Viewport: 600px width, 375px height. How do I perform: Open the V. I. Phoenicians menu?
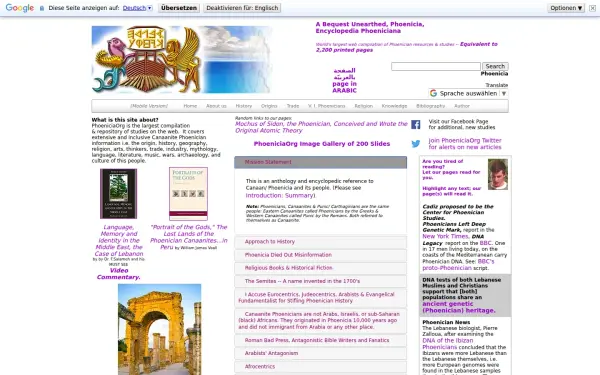[x=326, y=106]
